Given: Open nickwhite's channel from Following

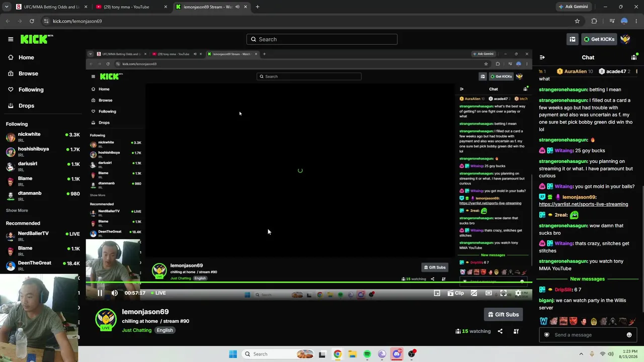Looking at the screenshot, I should (43, 137).
